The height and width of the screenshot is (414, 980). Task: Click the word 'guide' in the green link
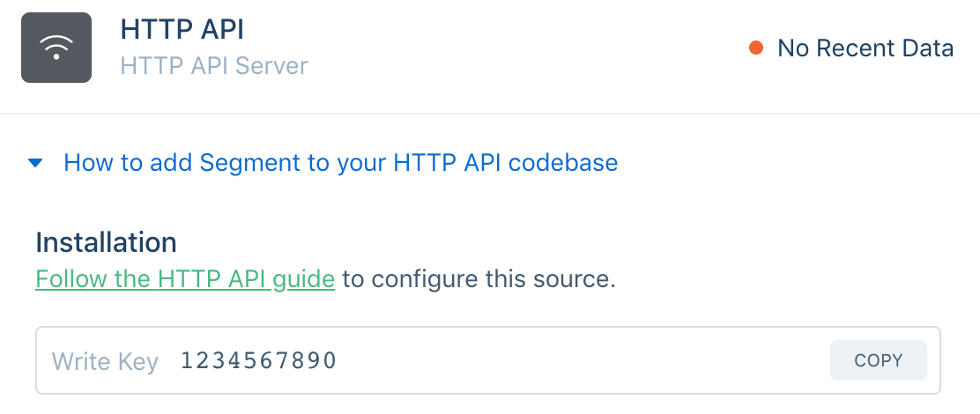(x=303, y=280)
